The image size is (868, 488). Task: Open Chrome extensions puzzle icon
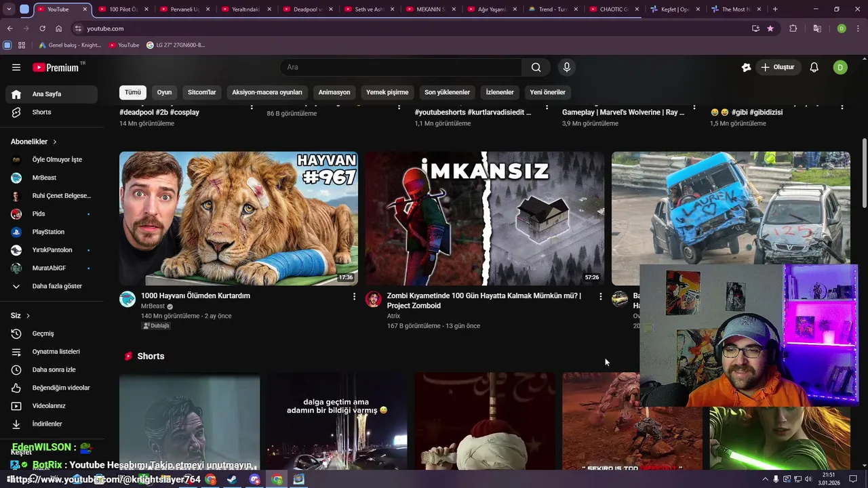[793, 28]
